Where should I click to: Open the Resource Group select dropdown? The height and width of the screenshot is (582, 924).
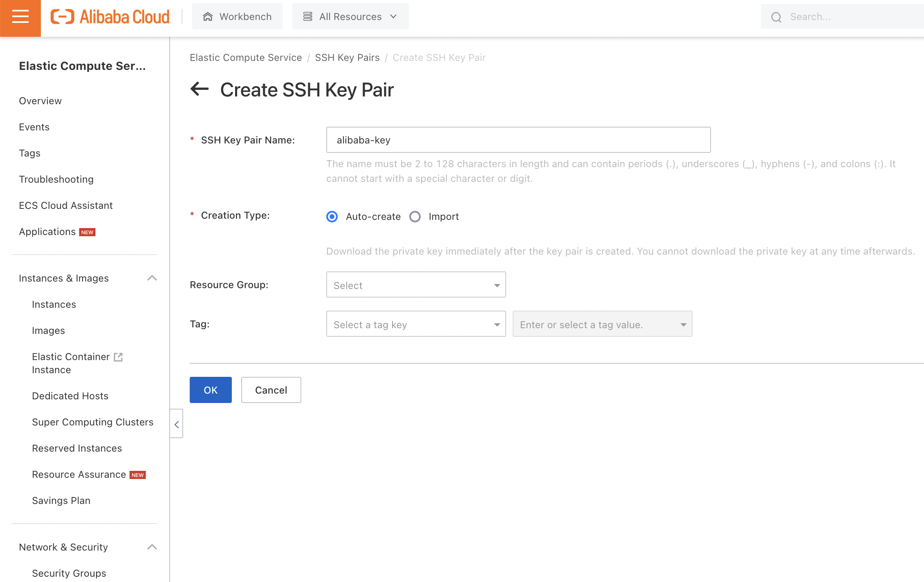[x=416, y=284]
